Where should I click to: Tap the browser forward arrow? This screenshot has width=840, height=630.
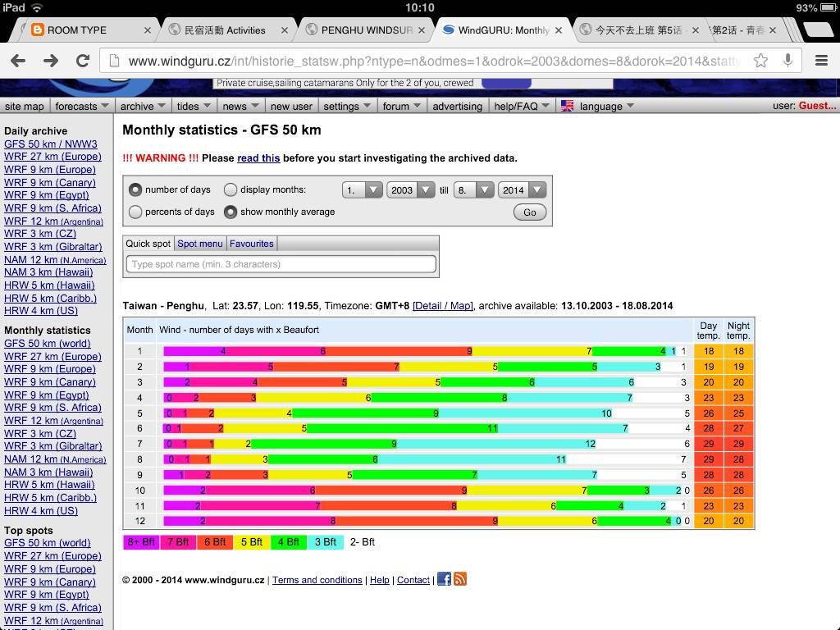click(51, 61)
